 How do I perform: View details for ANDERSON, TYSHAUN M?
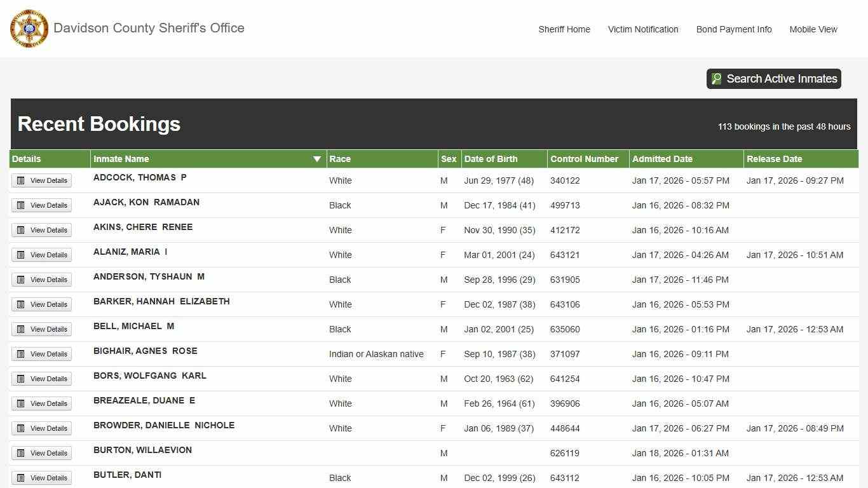[42, 280]
